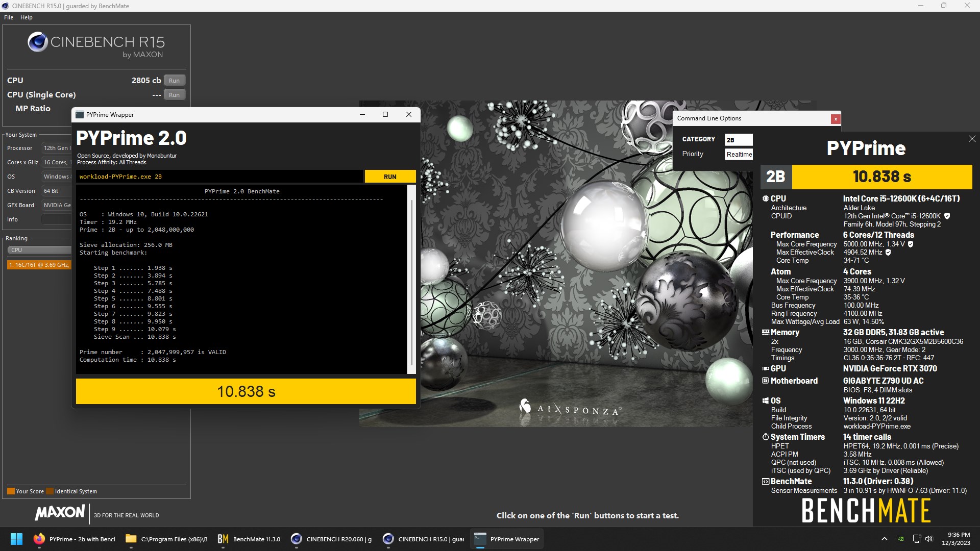Click the yellow RUN button in PYPrime
The image size is (980, 551).
point(390,177)
